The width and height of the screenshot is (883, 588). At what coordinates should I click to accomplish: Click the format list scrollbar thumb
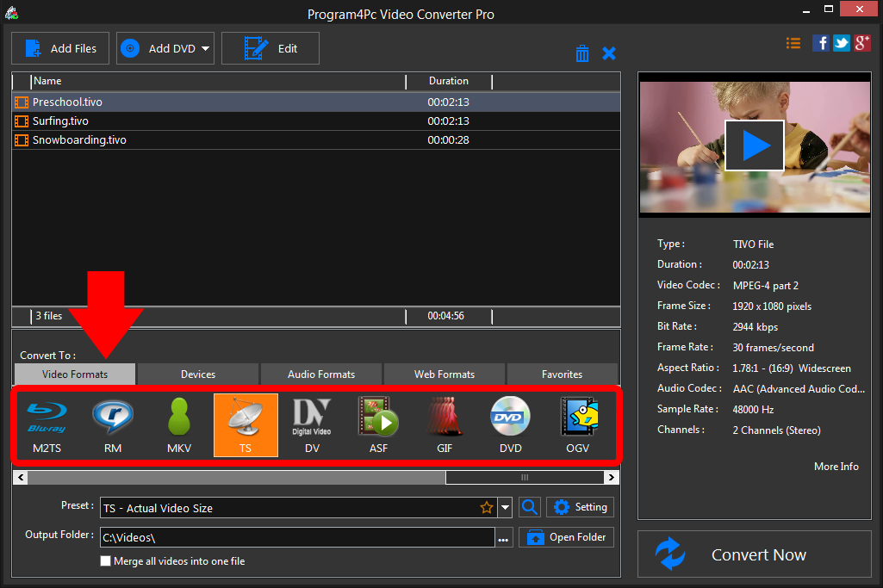pos(525,478)
